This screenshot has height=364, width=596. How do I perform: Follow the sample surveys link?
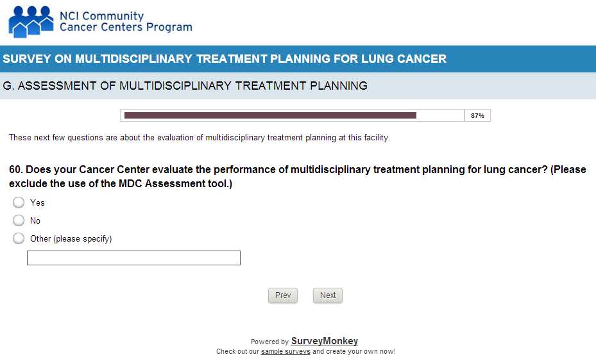(x=285, y=351)
